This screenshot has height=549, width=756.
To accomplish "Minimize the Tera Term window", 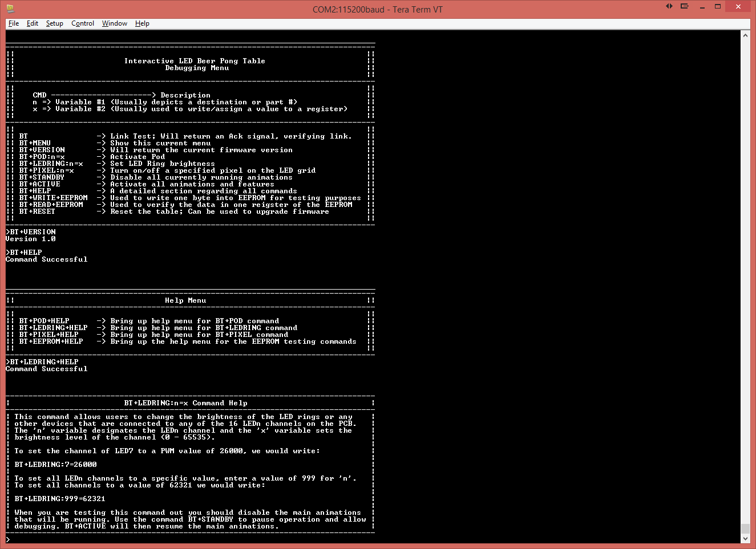I will (702, 7).
